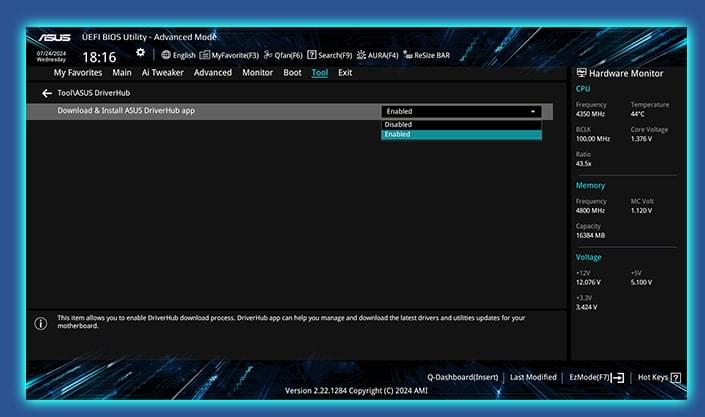Open language selection via the English globe icon
The width and height of the screenshot is (705, 417).
coord(178,55)
